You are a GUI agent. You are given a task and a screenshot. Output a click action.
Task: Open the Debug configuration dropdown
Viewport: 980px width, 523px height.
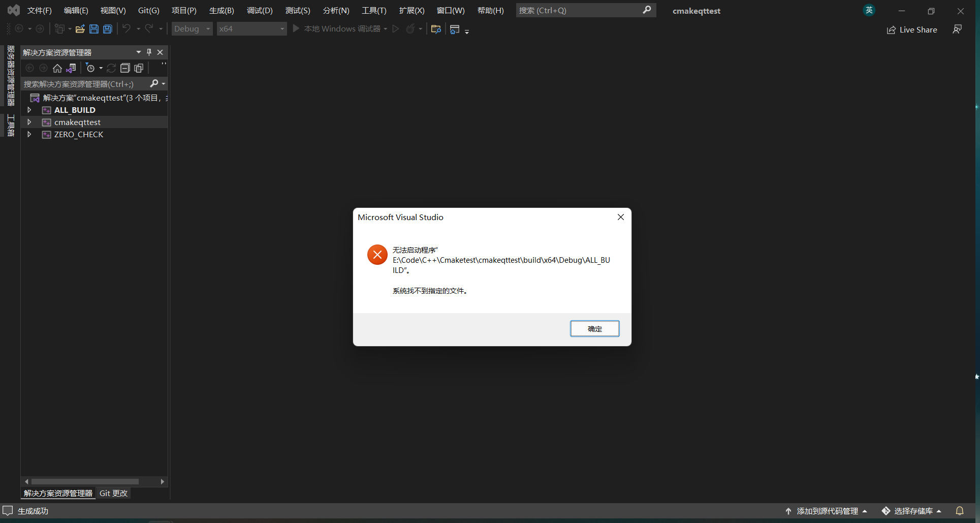(192, 29)
